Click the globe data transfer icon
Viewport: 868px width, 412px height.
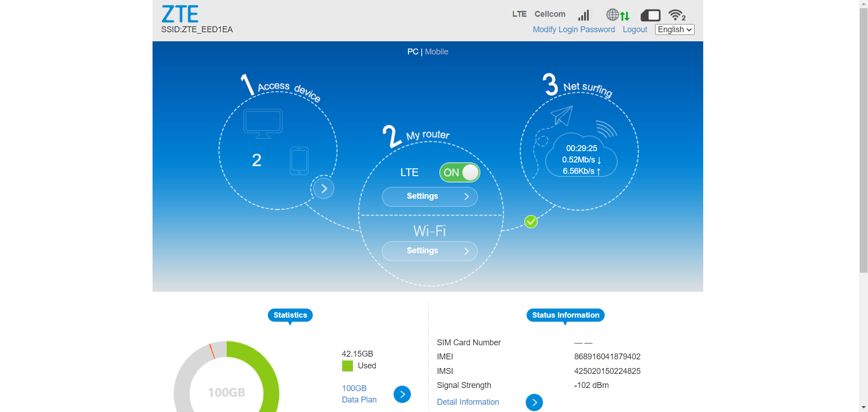point(618,15)
